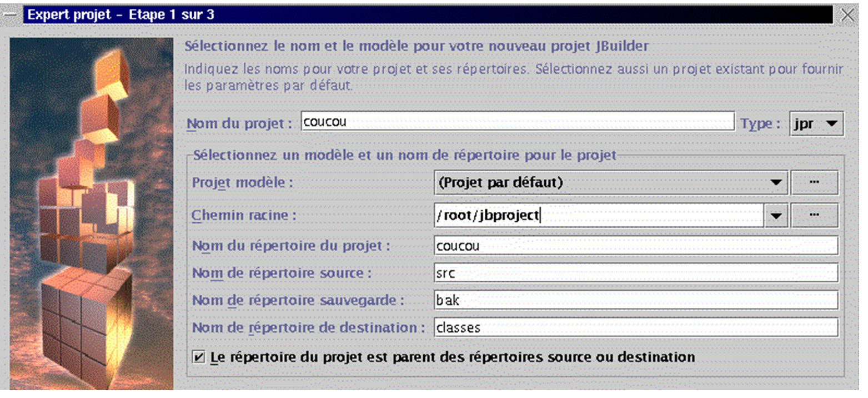The height and width of the screenshot is (398, 868).
Task: Expand the Chemin racine dropdown arrow
Action: click(776, 216)
